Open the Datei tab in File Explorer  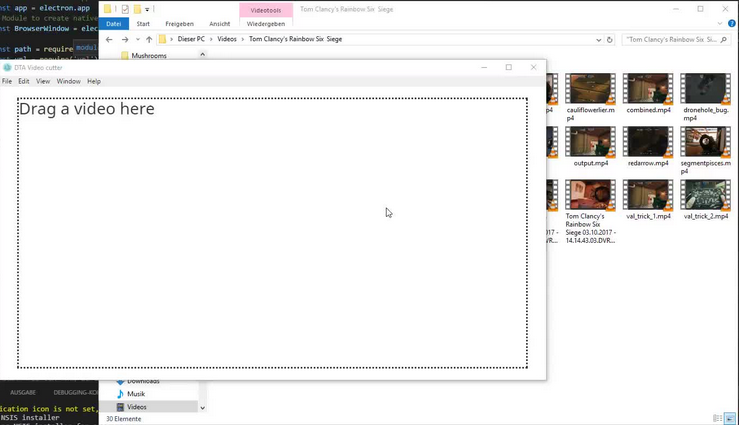[x=114, y=24]
